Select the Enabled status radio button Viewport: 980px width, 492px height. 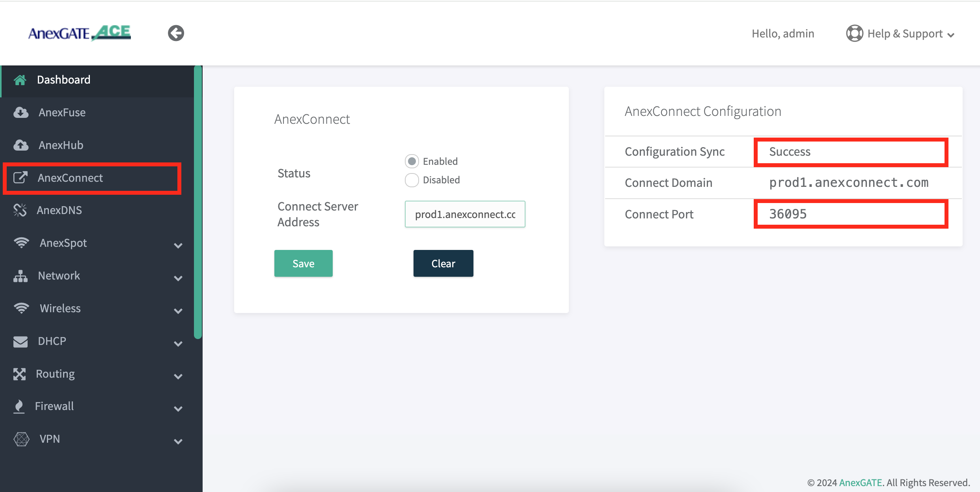point(412,161)
